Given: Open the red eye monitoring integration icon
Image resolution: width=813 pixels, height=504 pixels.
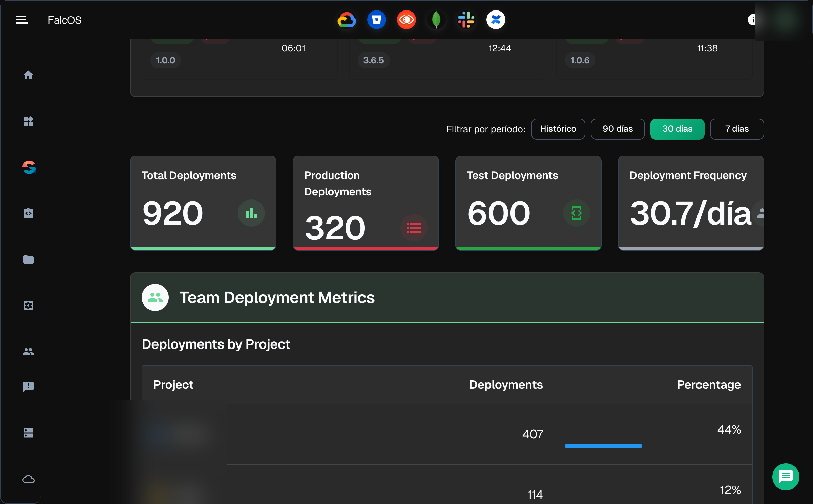Looking at the screenshot, I should click(x=406, y=20).
